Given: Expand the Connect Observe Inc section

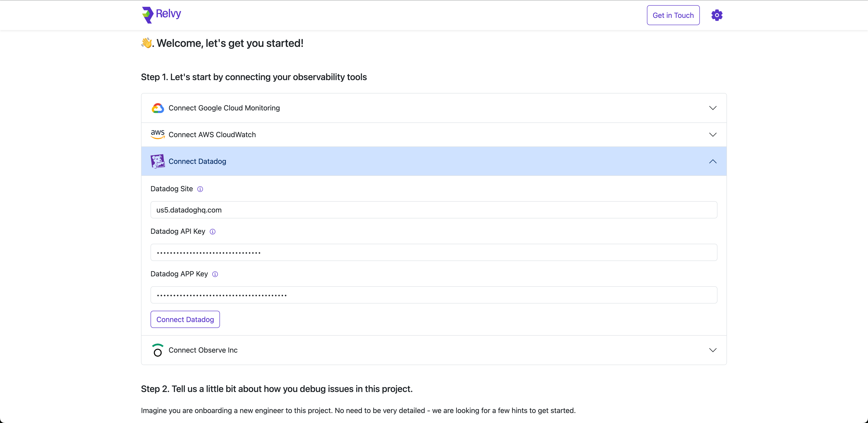Looking at the screenshot, I should [x=713, y=350].
